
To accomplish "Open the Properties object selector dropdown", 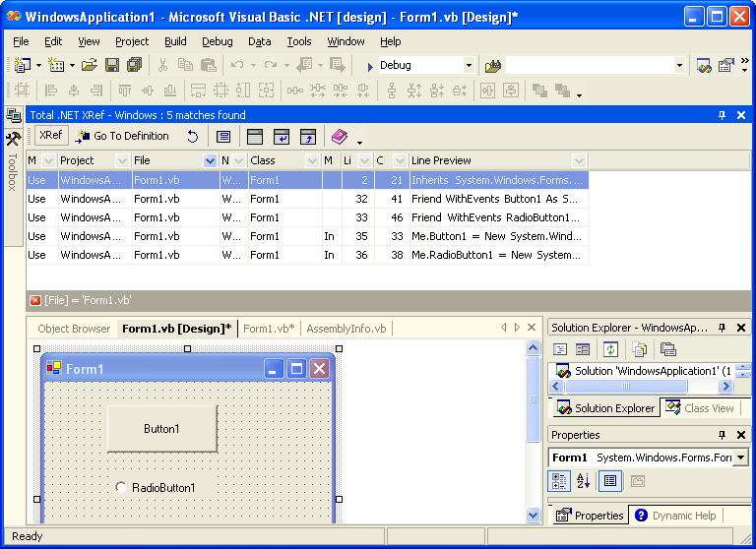I will point(741,457).
